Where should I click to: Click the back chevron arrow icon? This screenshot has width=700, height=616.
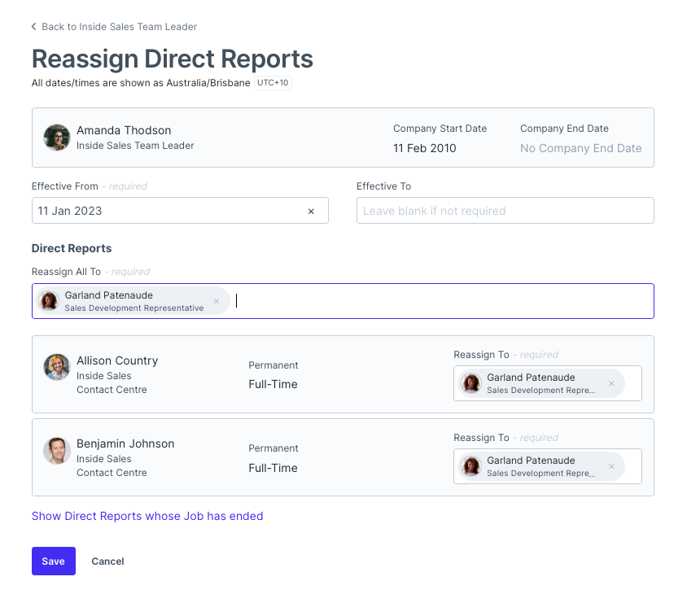[x=33, y=26]
